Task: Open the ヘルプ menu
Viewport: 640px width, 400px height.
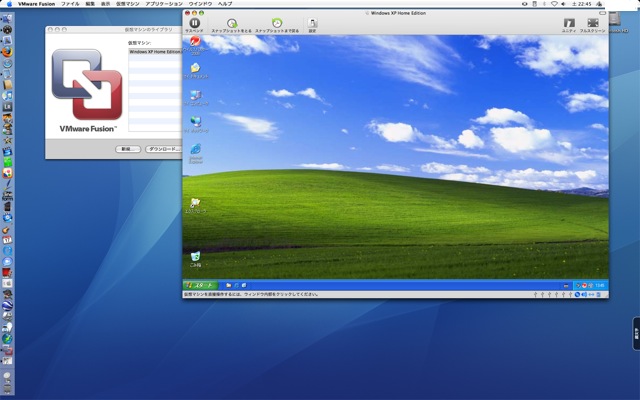Action: point(225,4)
